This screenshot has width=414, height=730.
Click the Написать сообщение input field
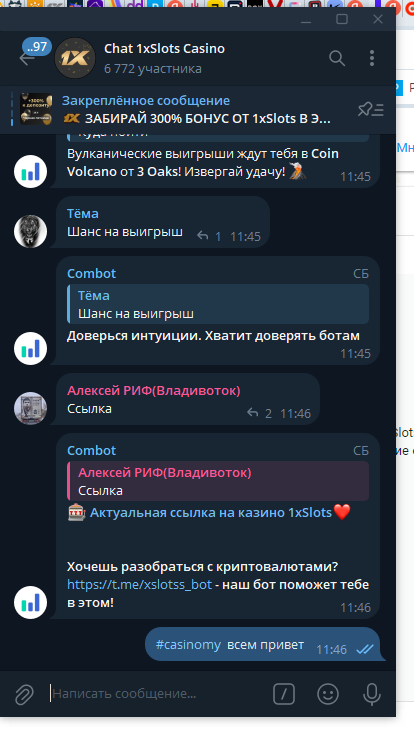pyautogui.click(x=158, y=694)
